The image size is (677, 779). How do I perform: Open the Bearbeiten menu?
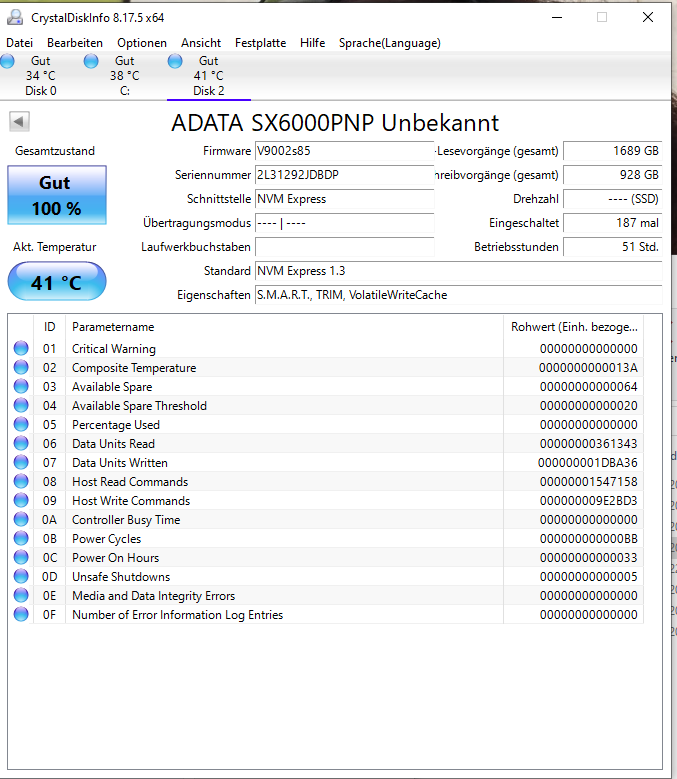pyautogui.click(x=75, y=43)
